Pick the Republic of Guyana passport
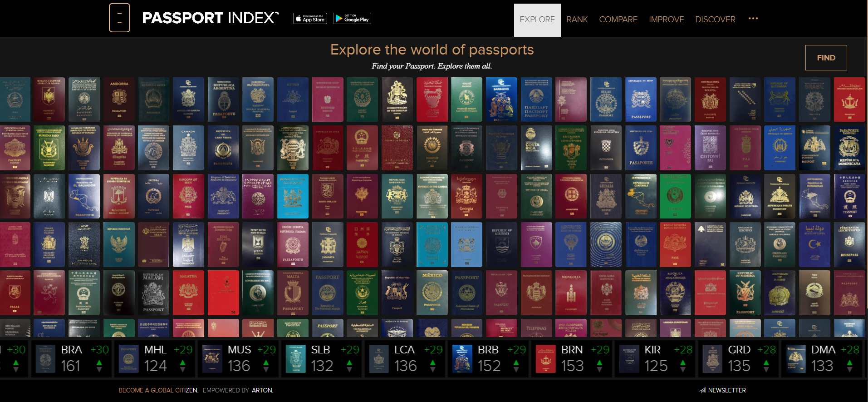Image resolution: width=868 pixels, height=402 pixels. point(745,196)
